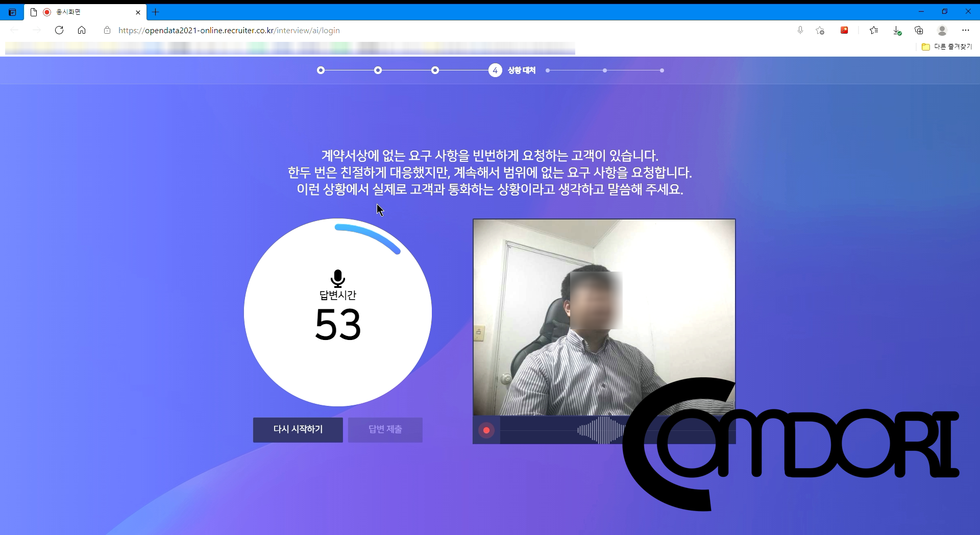Open a new tab with plus button
This screenshot has width=980, height=535.
(156, 12)
